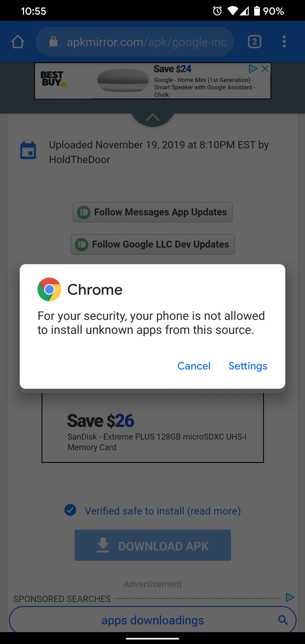Tap the AdChoices icon beside sponsored searches
Screen dimensions: 305x644
(290, 597)
